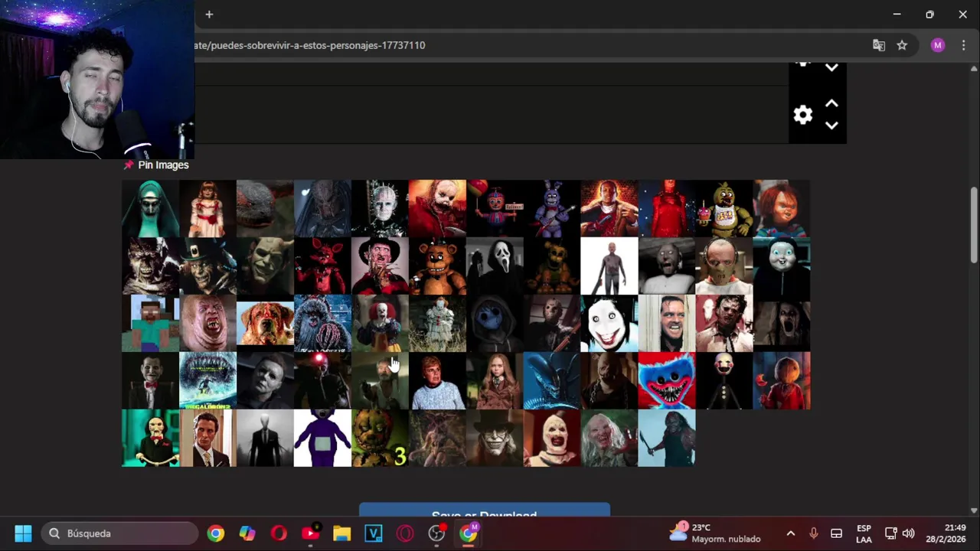Image resolution: width=980 pixels, height=551 pixels.
Task: Open the Windows Start menu
Action: click(x=23, y=533)
